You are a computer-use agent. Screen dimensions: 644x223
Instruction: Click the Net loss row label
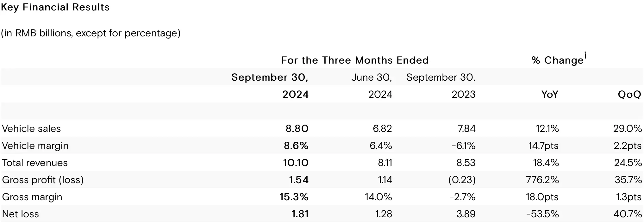pyautogui.click(x=21, y=214)
